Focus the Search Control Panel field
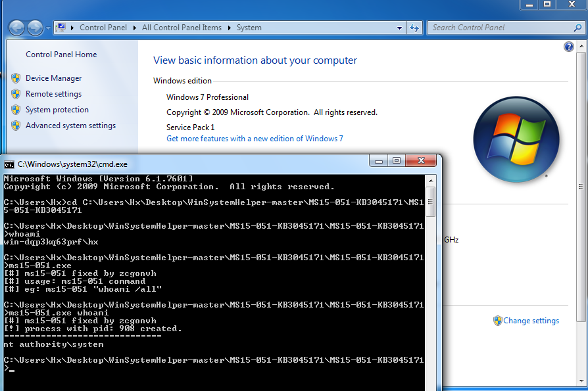The height and width of the screenshot is (391, 588). [500, 28]
